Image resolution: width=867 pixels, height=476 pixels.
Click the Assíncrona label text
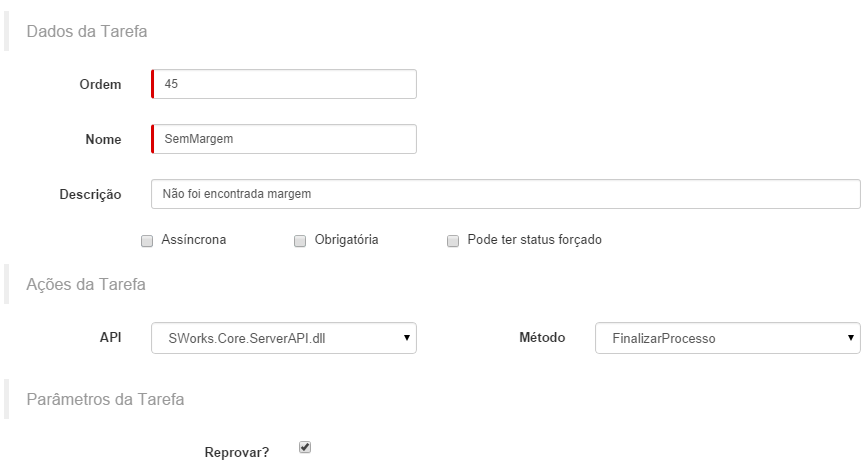click(196, 241)
